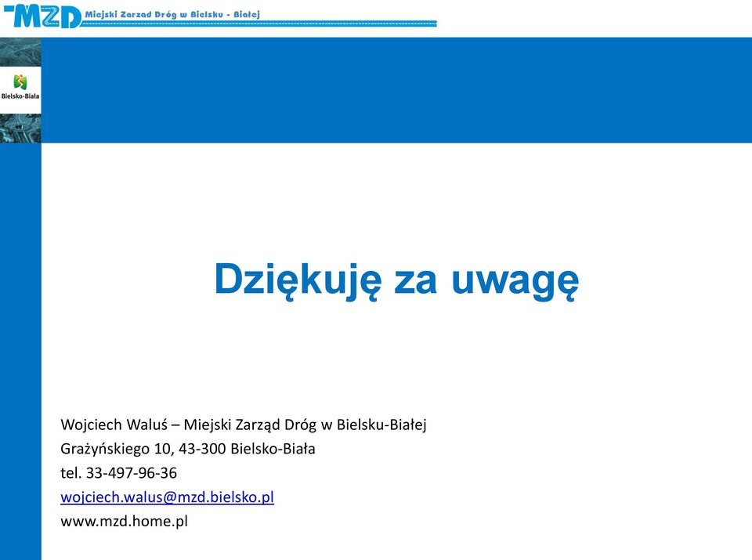The image size is (752, 560).
Task: Select the www.mzd.home.pl website text
Action: [125, 521]
